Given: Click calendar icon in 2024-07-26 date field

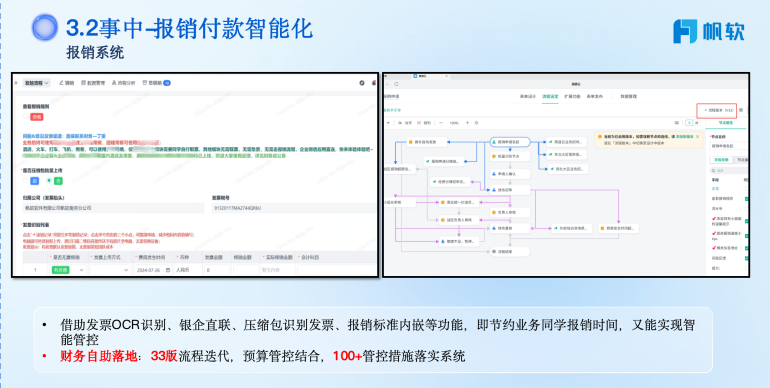Looking at the screenshot, I should [x=168, y=270].
